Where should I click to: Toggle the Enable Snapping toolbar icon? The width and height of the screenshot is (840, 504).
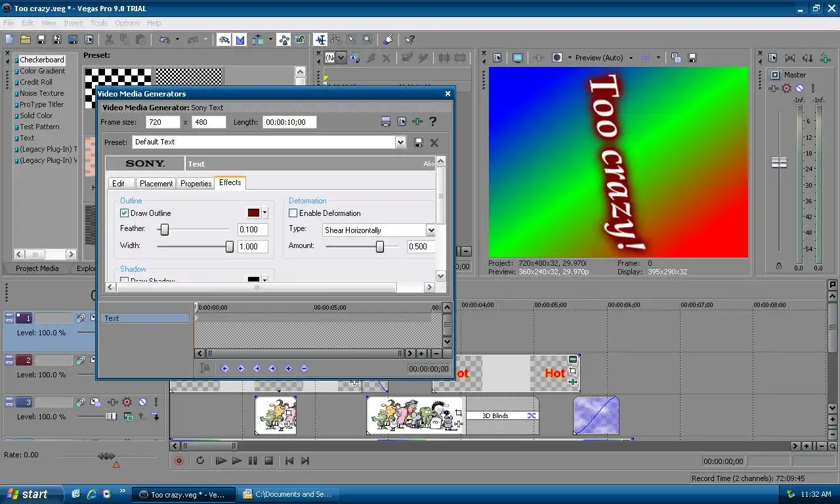[224, 39]
